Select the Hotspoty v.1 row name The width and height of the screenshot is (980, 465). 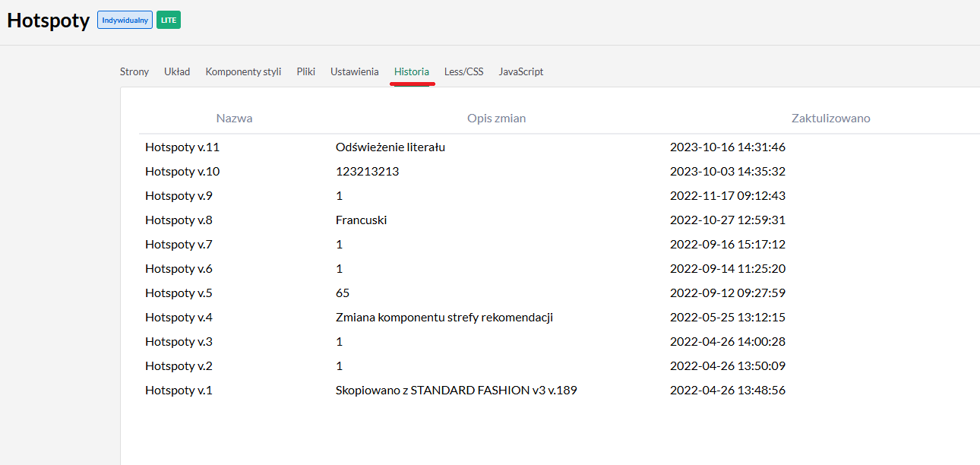(x=179, y=391)
